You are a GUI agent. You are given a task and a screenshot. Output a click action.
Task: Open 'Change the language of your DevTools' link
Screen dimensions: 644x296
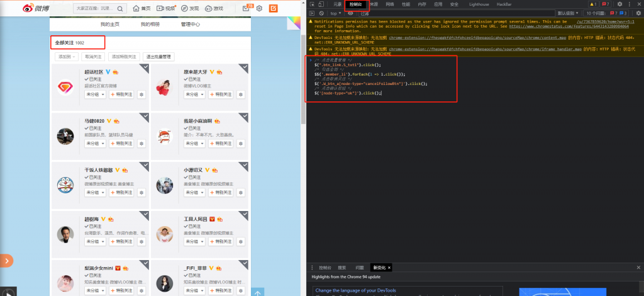pos(356,290)
